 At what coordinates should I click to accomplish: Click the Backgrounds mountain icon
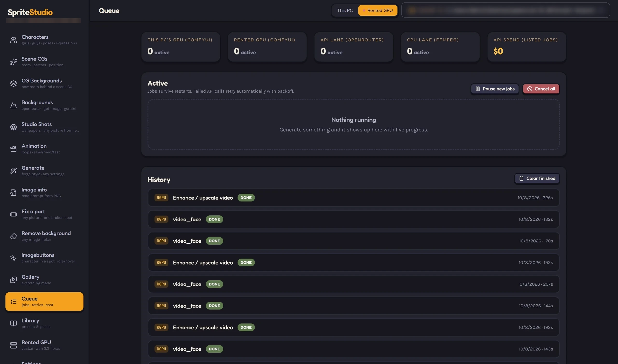point(14,105)
